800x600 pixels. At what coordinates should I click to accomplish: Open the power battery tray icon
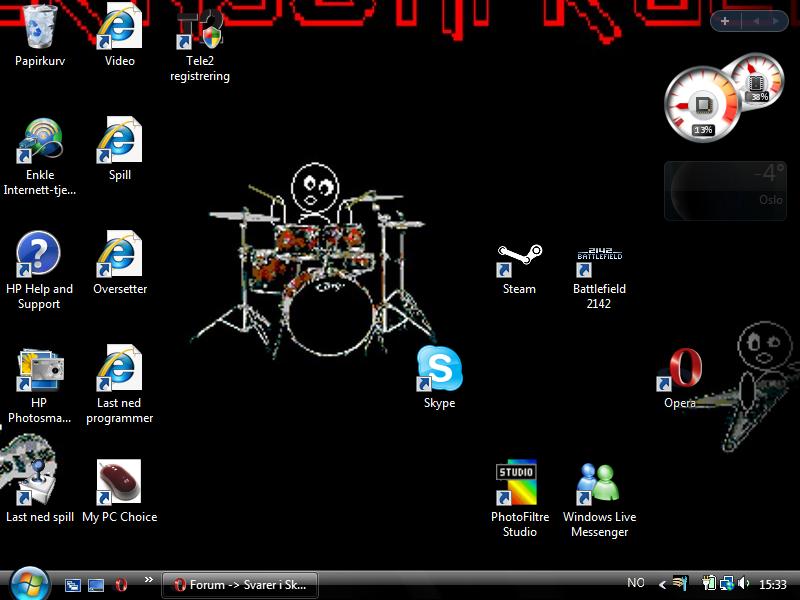[x=709, y=583]
